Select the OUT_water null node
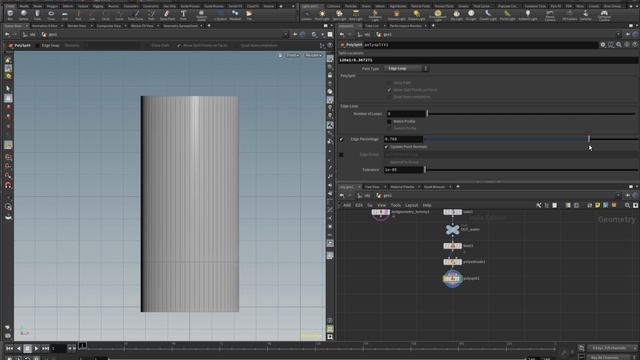The image size is (640, 360). click(x=452, y=230)
